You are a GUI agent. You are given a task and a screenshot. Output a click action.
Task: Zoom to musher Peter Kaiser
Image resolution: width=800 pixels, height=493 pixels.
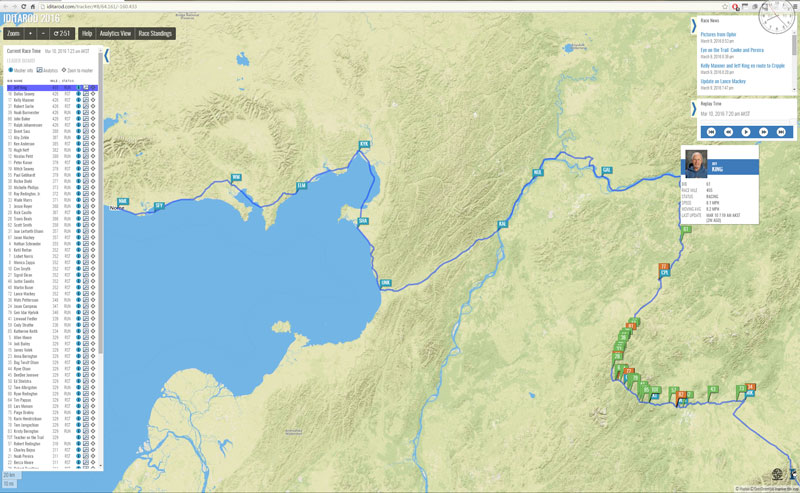pos(93,162)
